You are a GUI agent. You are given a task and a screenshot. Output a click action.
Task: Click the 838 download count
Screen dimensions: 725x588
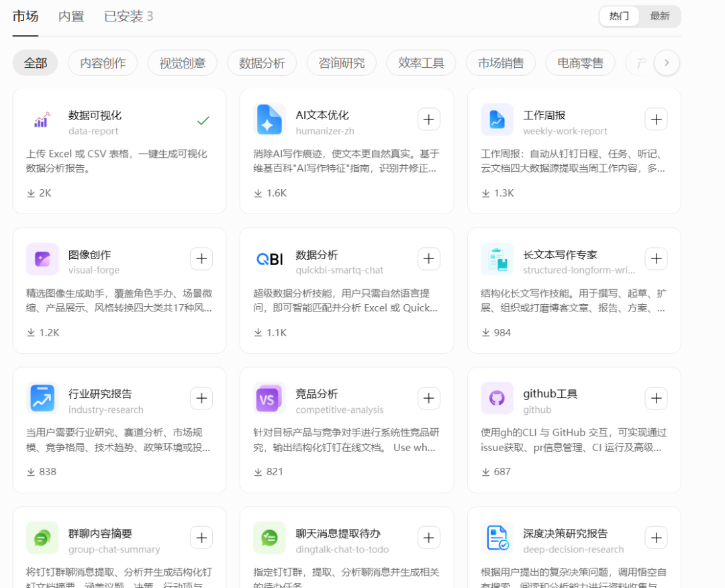pyautogui.click(x=41, y=472)
